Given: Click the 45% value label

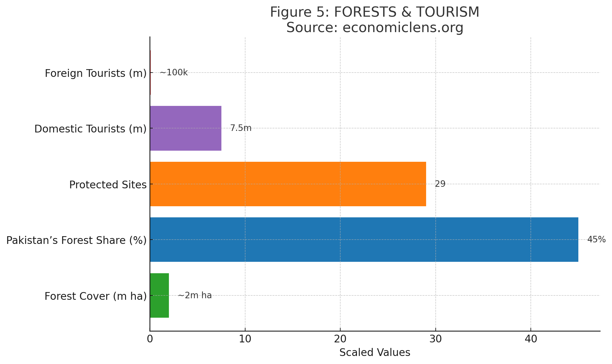Looking at the screenshot, I should point(596,240).
